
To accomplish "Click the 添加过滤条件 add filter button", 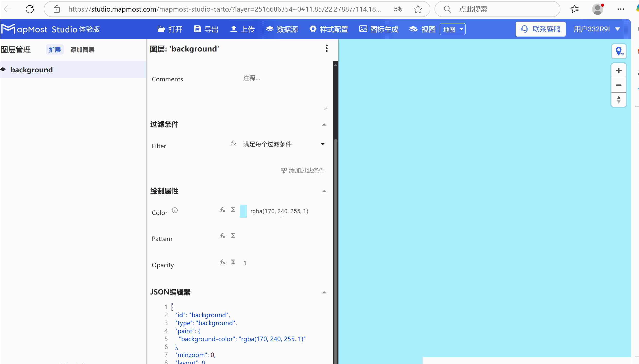I will [x=303, y=170].
